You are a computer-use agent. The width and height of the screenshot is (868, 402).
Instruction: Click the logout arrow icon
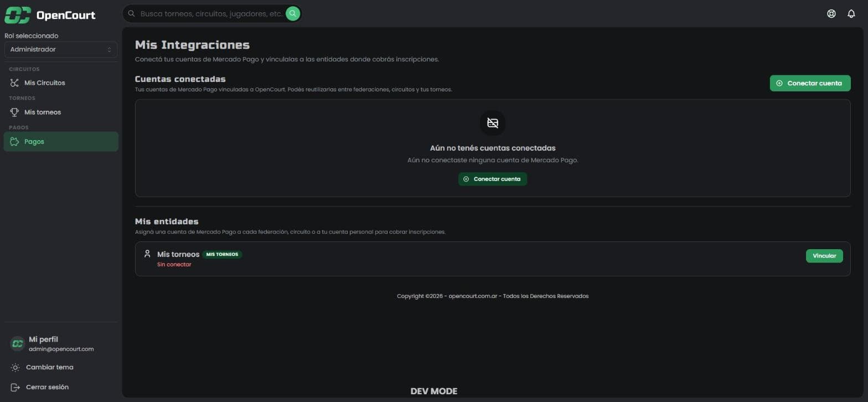[x=15, y=387]
